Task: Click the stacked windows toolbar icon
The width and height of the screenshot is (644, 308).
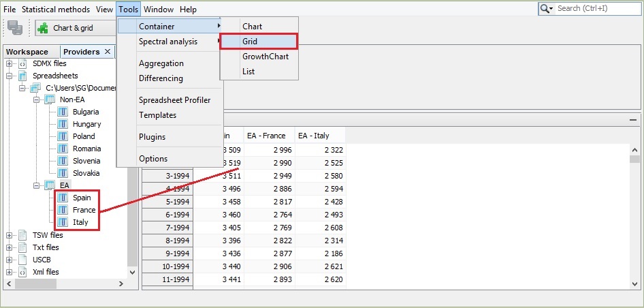Action: [x=15, y=28]
